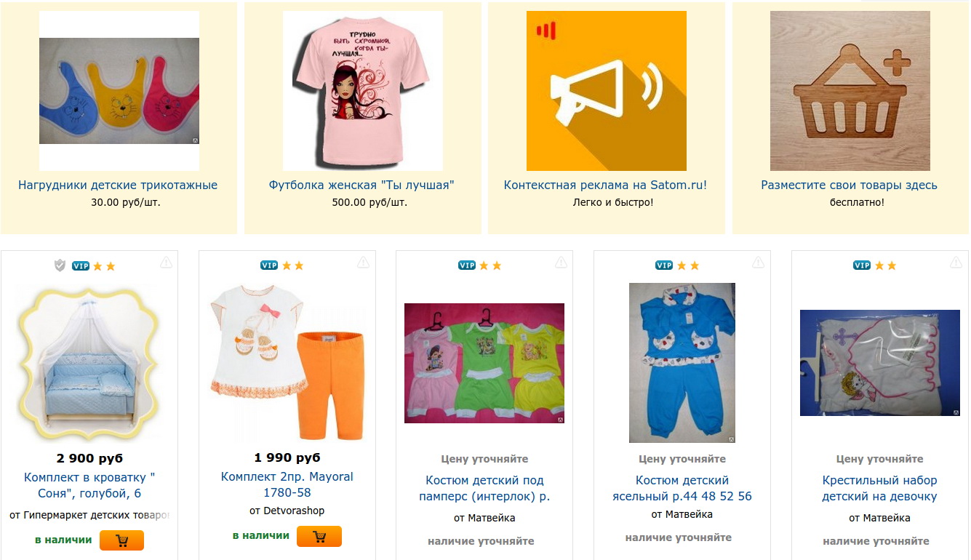Open Комплект 2пр. Mayoral 1780-58 title link
Screen dimensions: 971x560
point(287,484)
